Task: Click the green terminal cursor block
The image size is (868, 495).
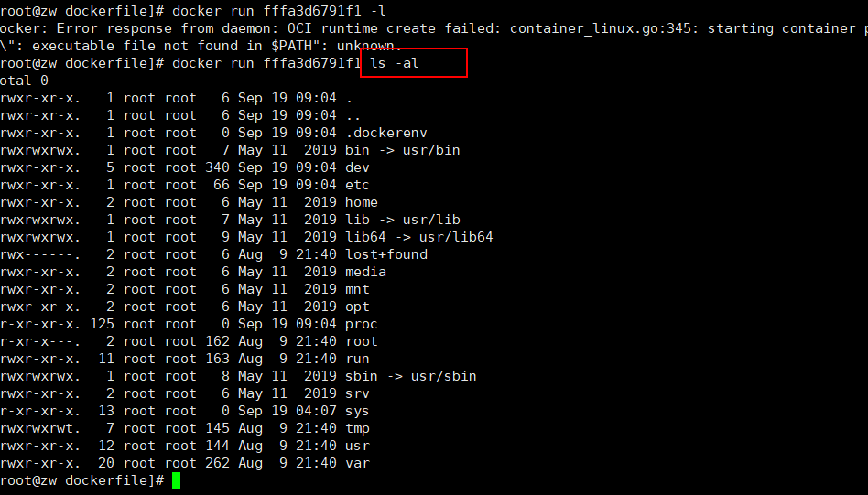Action: click(x=176, y=480)
